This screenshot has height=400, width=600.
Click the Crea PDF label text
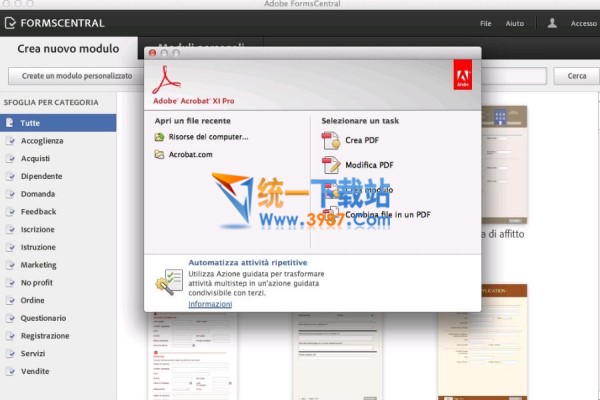pyautogui.click(x=362, y=140)
